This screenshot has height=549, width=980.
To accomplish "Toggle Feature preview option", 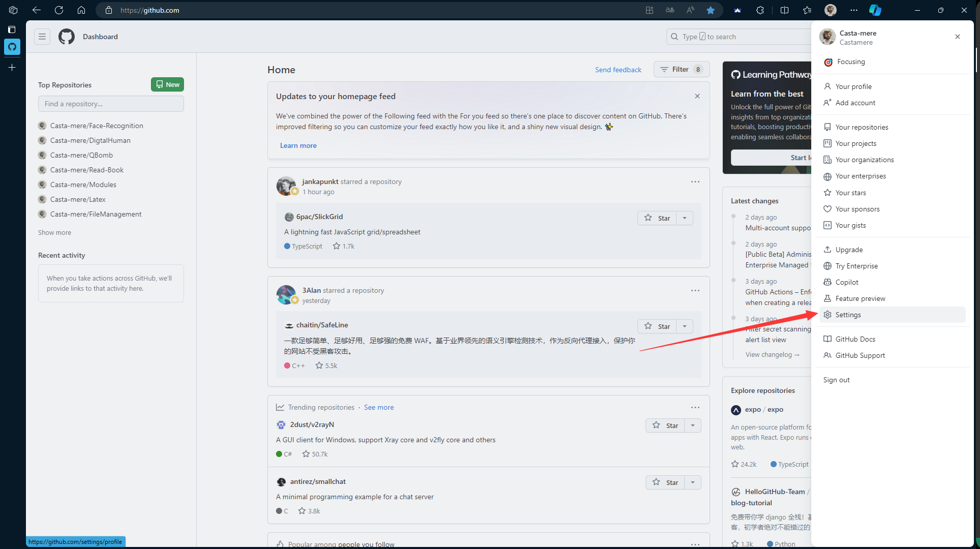I will (860, 298).
